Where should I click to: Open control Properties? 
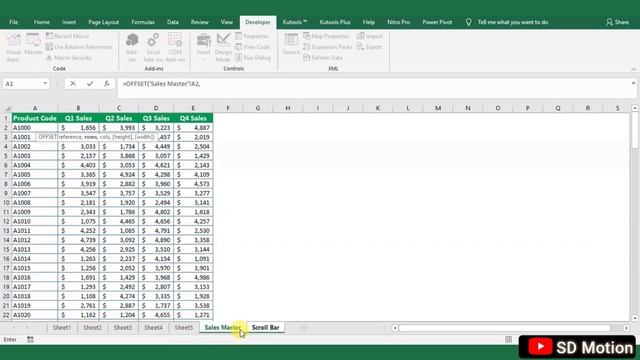click(x=252, y=36)
